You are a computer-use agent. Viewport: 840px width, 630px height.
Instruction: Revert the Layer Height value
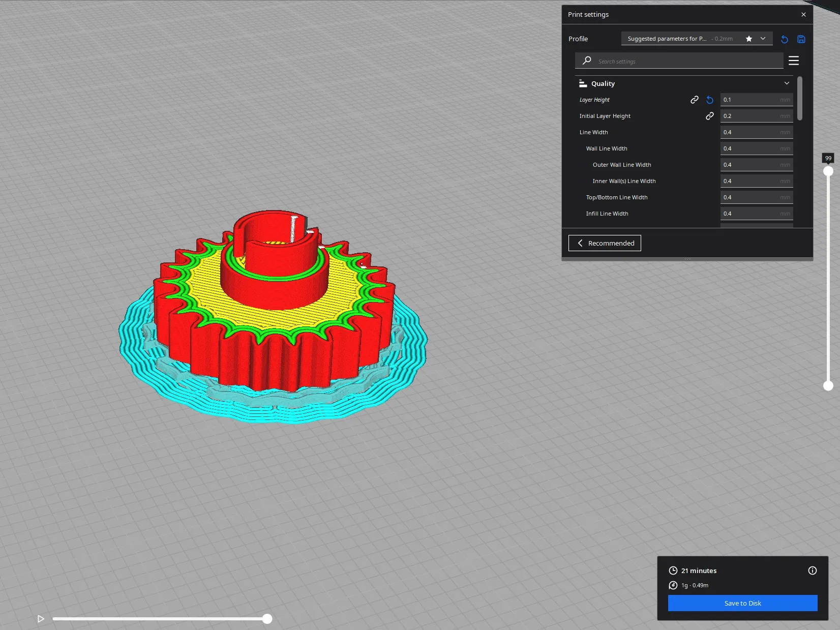tap(710, 100)
